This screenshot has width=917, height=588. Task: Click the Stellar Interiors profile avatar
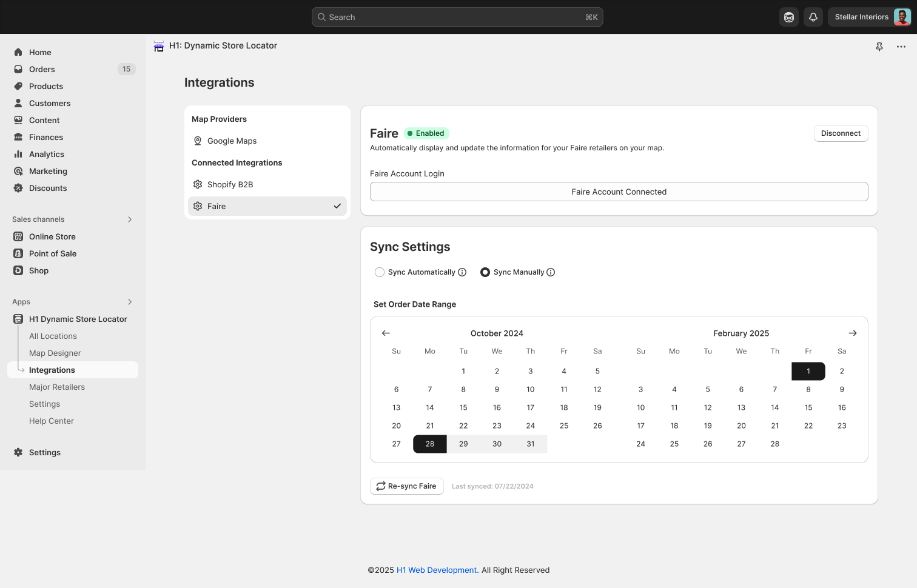[x=902, y=17]
